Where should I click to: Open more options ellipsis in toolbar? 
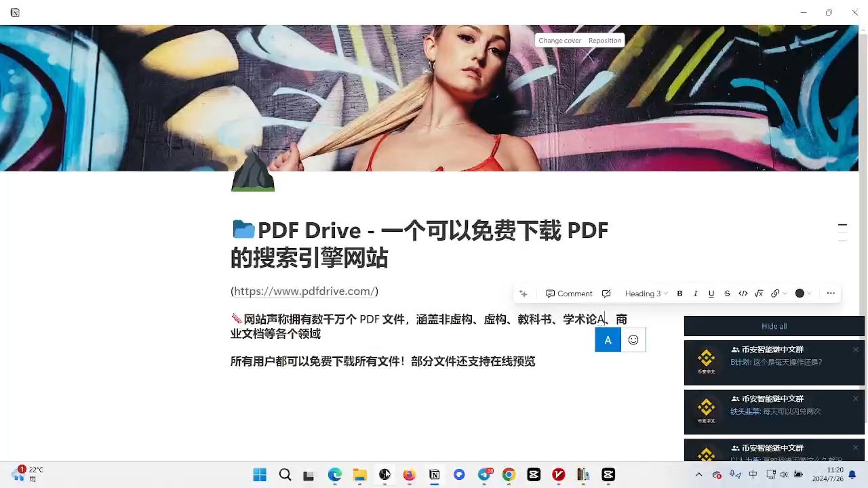831,293
